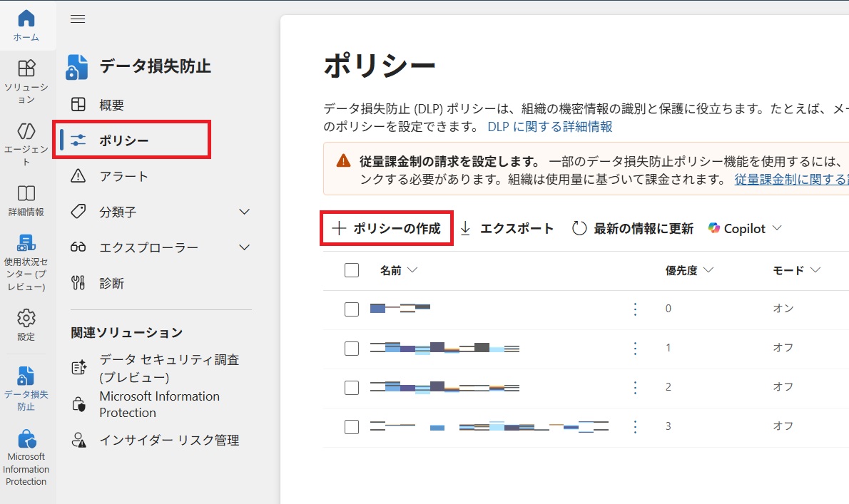Open the Copilot dropdown
The image size is (849, 504).
click(x=745, y=229)
